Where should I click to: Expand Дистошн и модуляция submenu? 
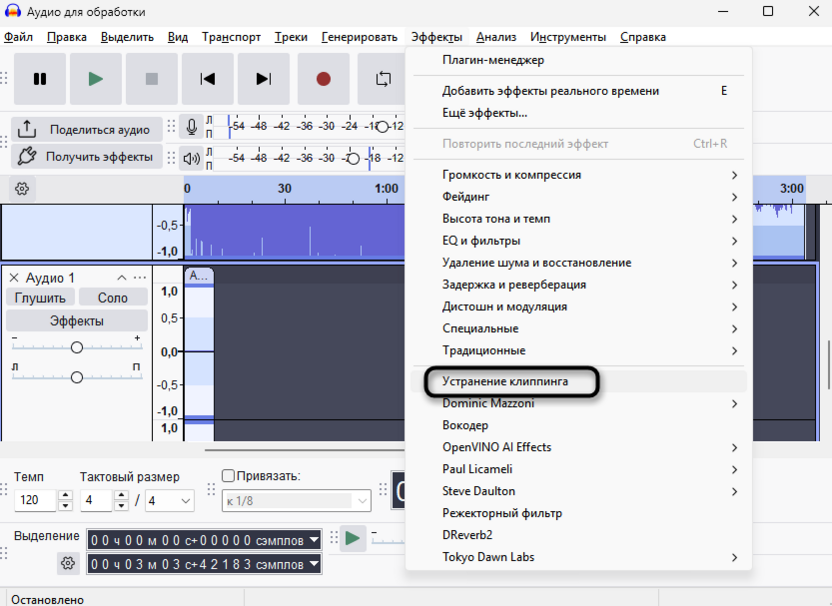(x=578, y=307)
